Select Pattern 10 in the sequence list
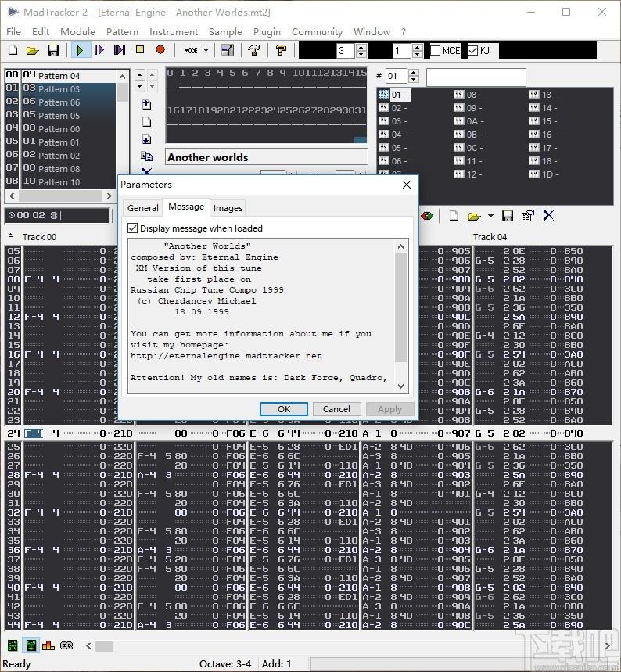The width and height of the screenshot is (621, 672). [x=60, y=181]
